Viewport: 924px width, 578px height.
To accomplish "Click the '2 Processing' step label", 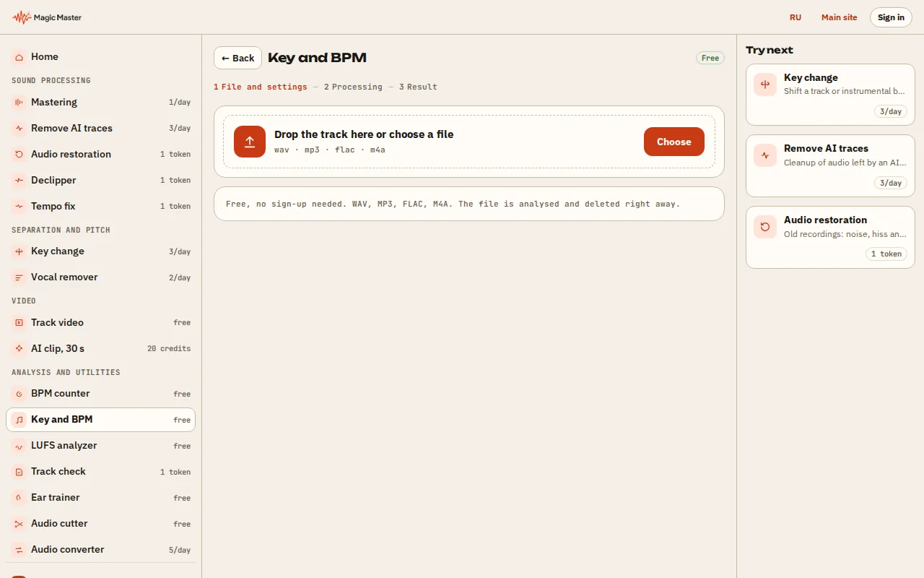I will pos(353,87).
